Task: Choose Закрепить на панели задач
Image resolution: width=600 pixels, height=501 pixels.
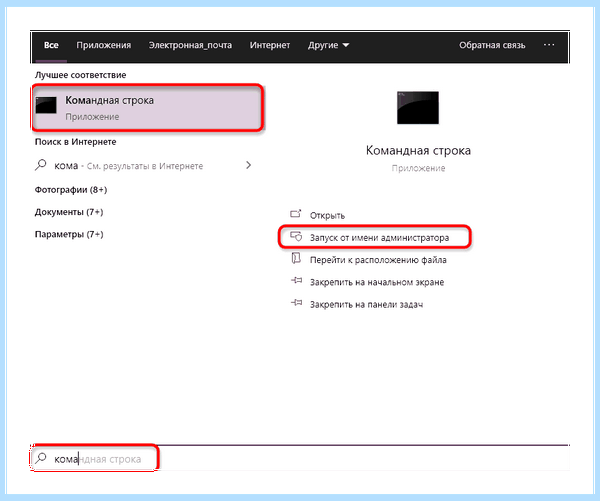Action: (366, 304)
